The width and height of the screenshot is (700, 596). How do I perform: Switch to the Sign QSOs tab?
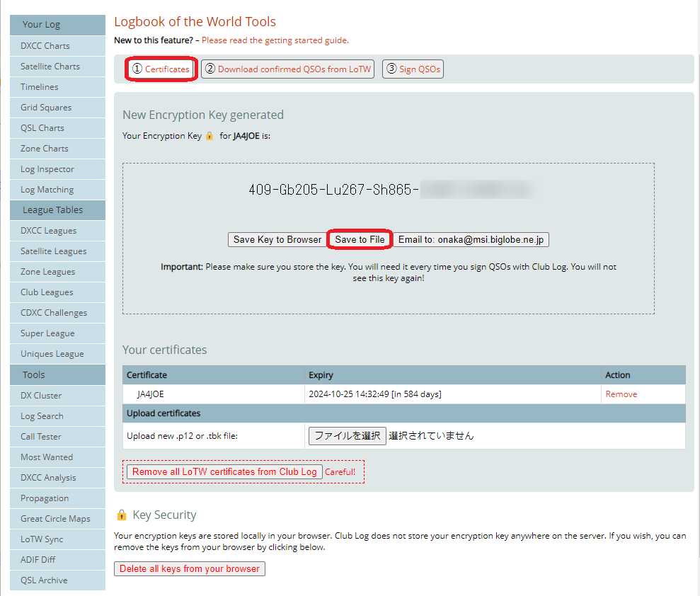tap(413, 69)
